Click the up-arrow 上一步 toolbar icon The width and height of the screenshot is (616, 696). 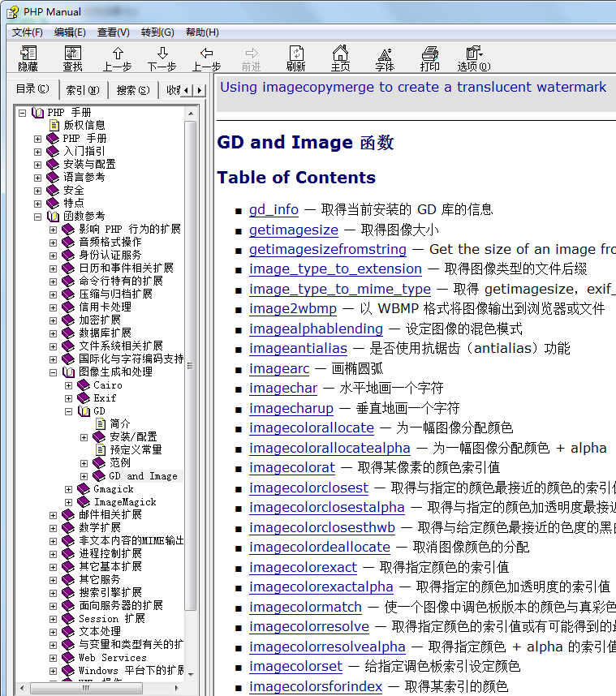point(117,58)
